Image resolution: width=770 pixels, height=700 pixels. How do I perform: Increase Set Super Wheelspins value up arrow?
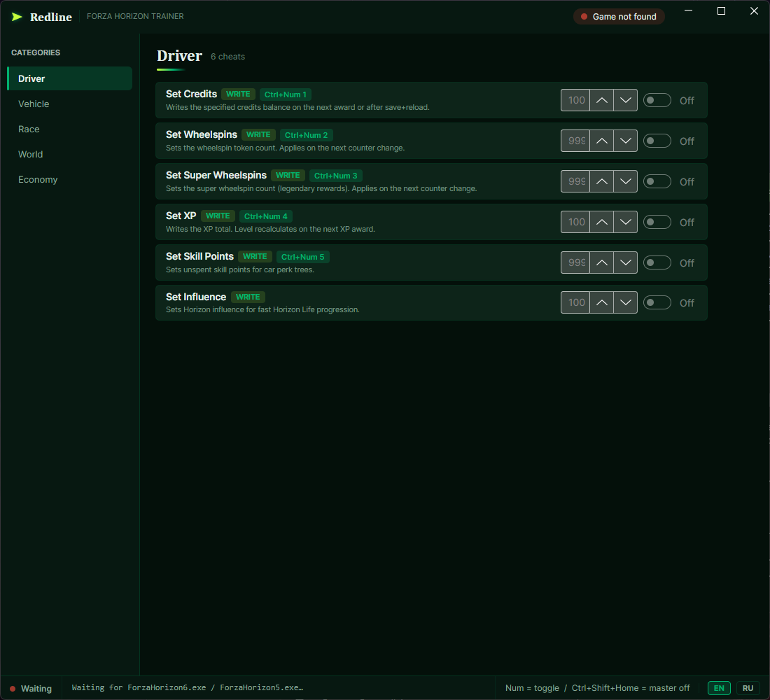(601, 181)
